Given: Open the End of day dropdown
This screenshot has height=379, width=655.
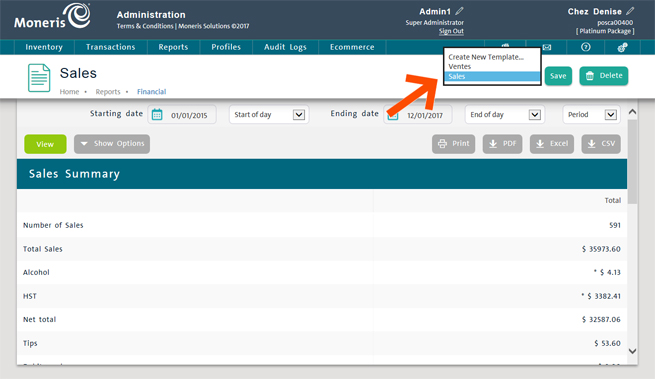Looking at the screenshot, I should coord(505,114).
